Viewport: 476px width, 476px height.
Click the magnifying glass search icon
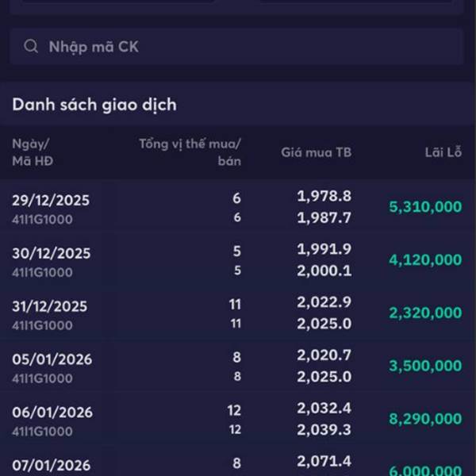[x=31, y=47]
